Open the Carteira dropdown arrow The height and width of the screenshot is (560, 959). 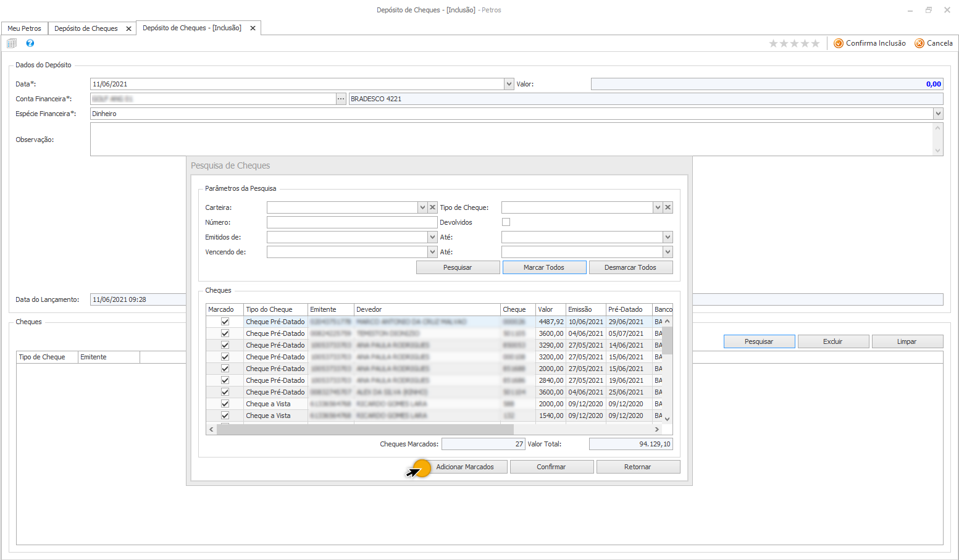tap(422, 207)
